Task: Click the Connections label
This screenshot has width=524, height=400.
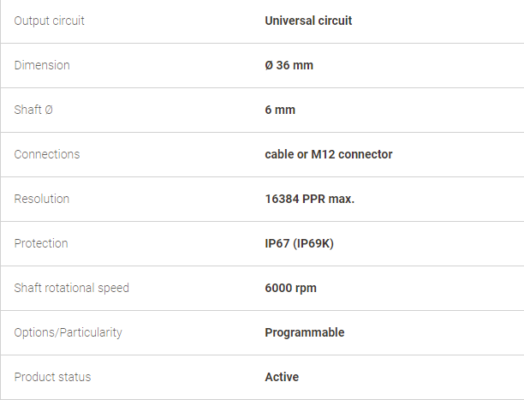Action: (x=47, y=154)
